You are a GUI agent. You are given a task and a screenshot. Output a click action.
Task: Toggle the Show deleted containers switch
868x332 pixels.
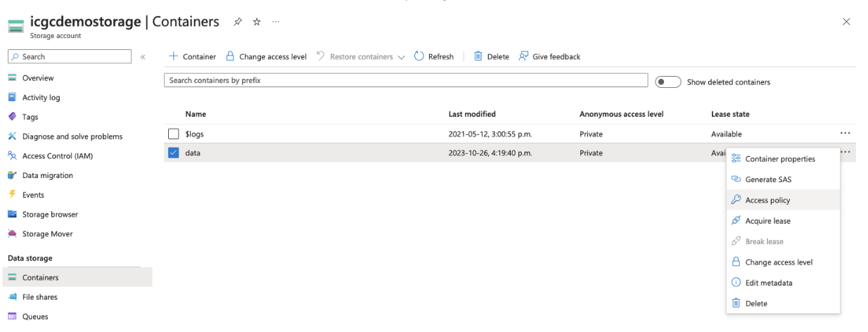(x=667, y=82)
